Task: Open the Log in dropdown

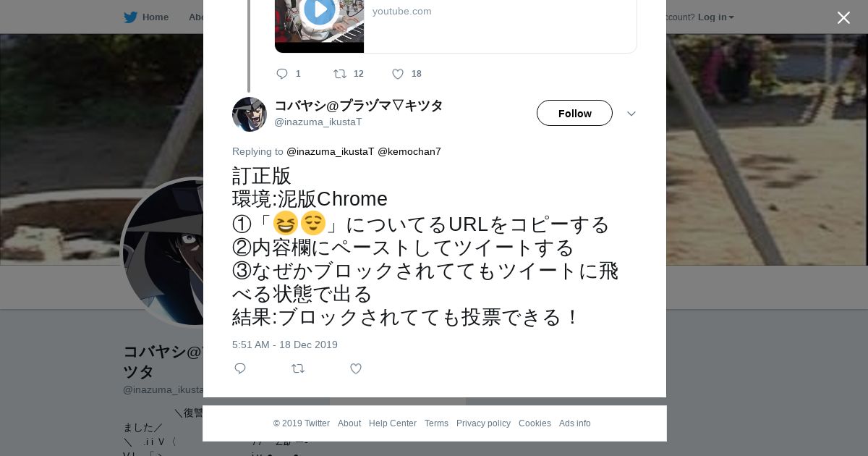Action: 715,17
